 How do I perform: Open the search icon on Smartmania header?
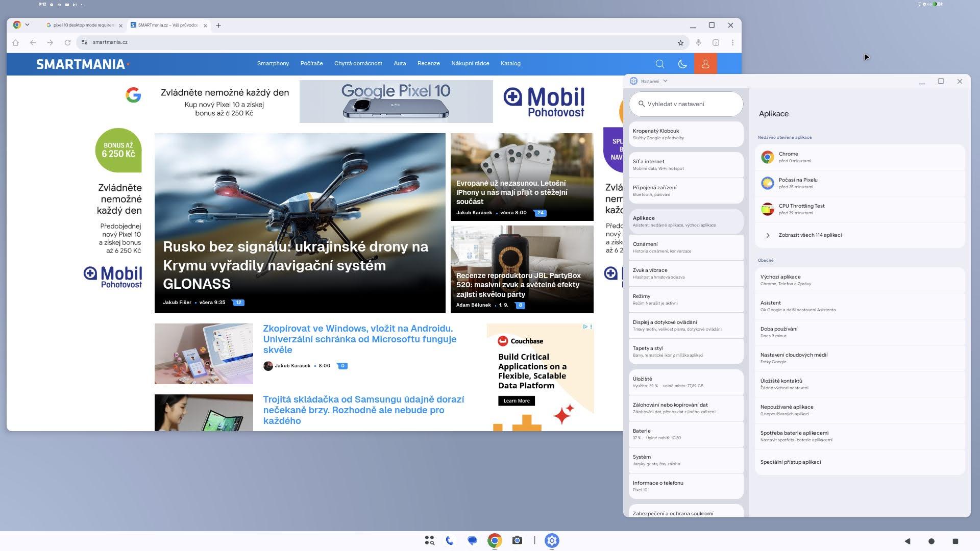click(659, 64)
